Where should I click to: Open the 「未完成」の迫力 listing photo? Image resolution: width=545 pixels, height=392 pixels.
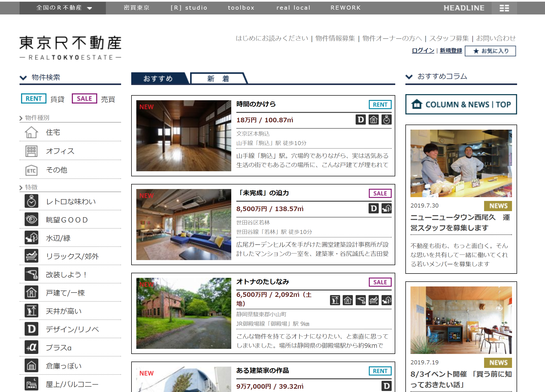pyautogui.click(x=184, y=225)
